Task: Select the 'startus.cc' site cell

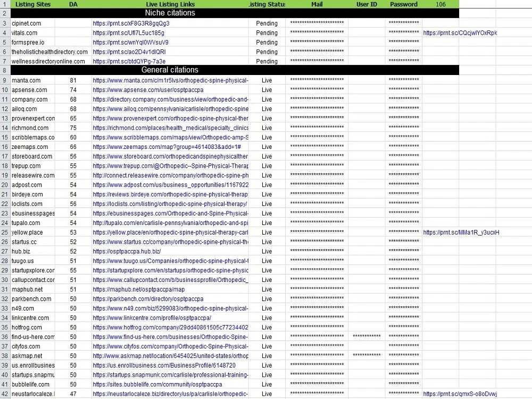Action: 33,242
